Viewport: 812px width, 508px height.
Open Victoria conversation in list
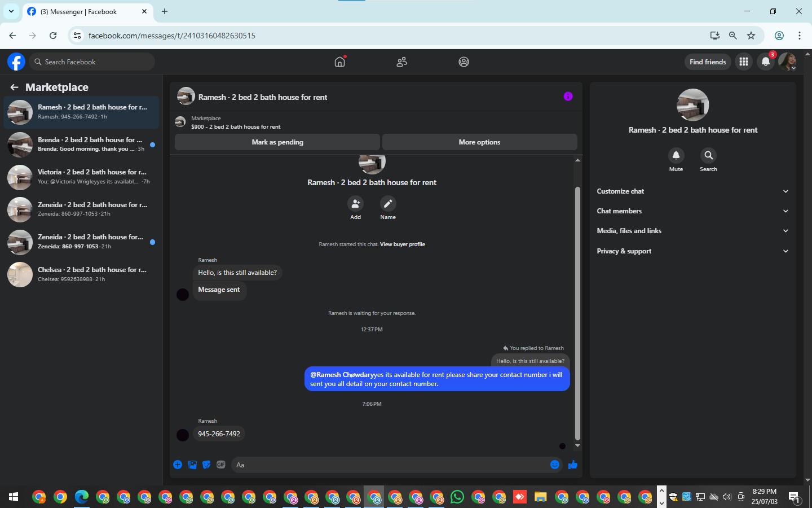click(x=81, y=177)
